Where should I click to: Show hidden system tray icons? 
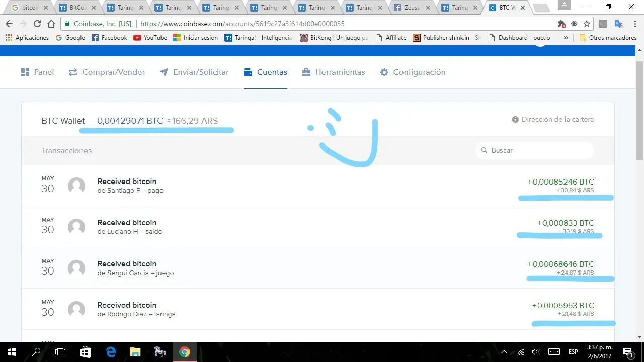tap(505, 352)
